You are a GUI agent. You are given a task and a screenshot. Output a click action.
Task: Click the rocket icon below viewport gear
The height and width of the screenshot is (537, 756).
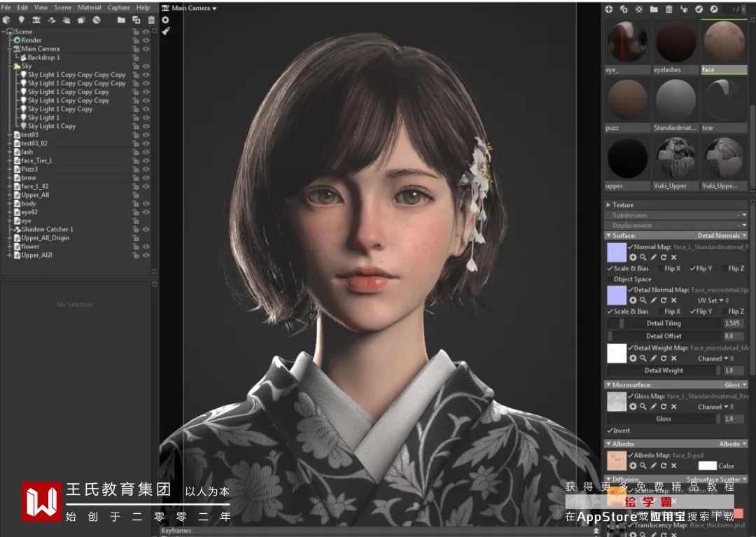tap(166, 32)
